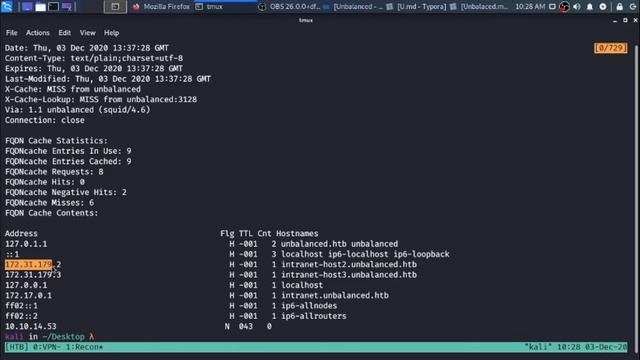Switch to the Mozilla Firefox window
This screenshot has height=360, width=640.
click(161, 7)
